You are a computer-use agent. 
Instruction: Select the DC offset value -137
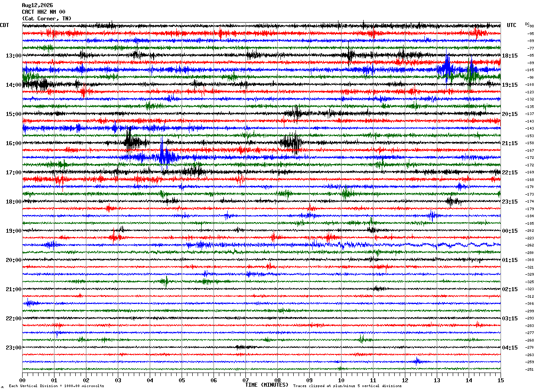coord(530,114)
